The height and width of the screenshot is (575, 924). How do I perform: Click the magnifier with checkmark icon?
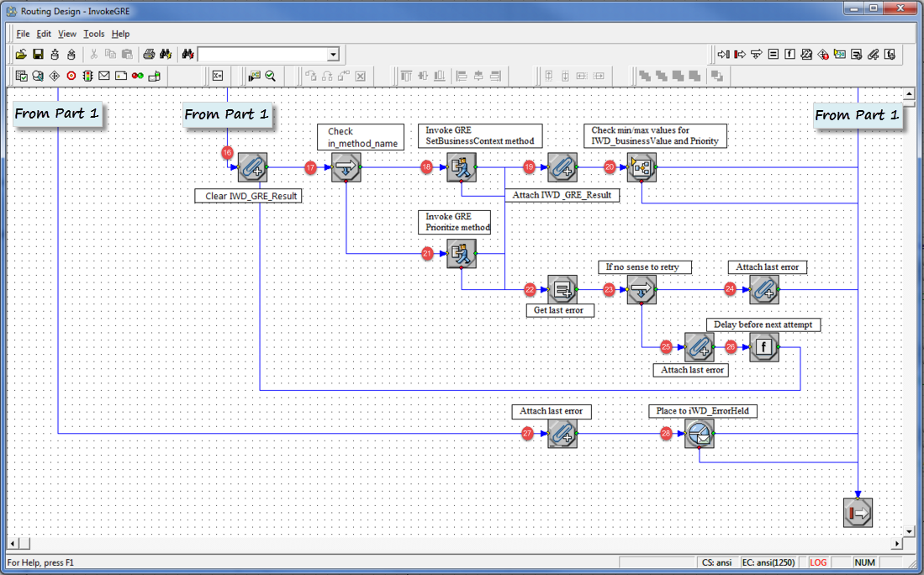(x=271, y=76)
